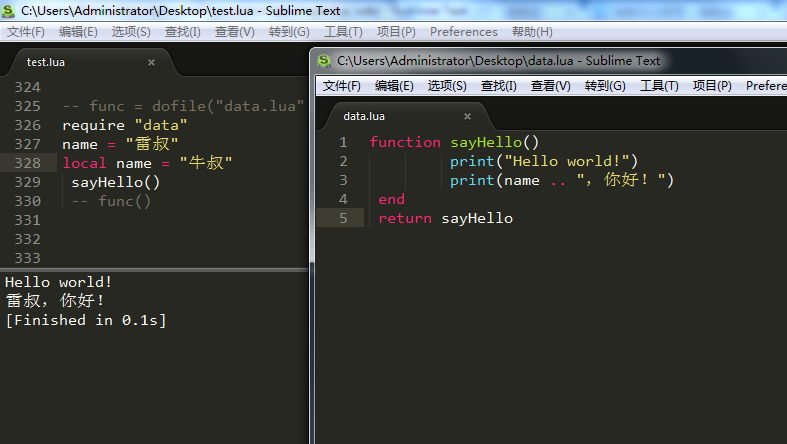
Task: Open 查找(I) menu in test.lua window
Action: click(183, 32)
